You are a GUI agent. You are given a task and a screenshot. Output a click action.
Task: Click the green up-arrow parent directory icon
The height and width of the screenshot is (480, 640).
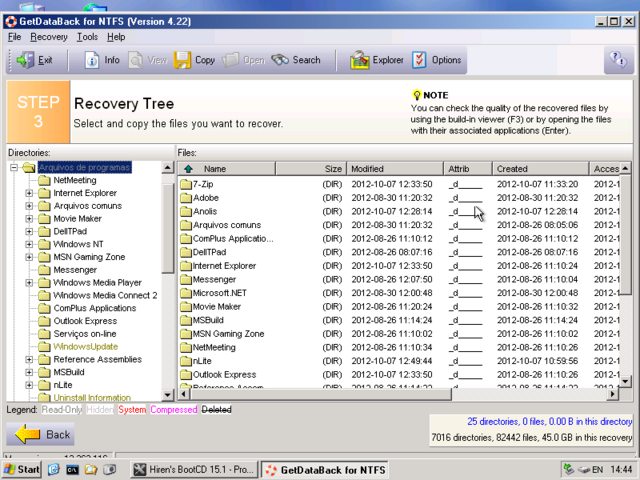click(188, 169)
